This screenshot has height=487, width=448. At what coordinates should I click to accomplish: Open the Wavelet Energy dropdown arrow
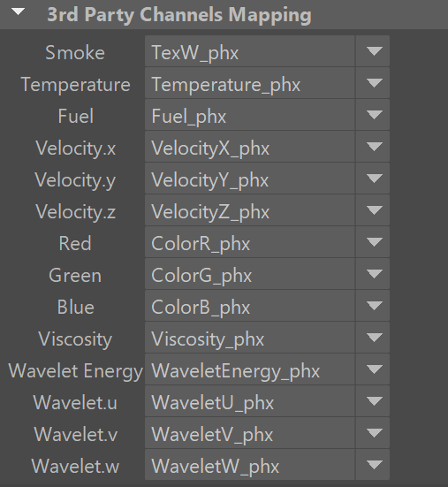[x=373, y=369]
